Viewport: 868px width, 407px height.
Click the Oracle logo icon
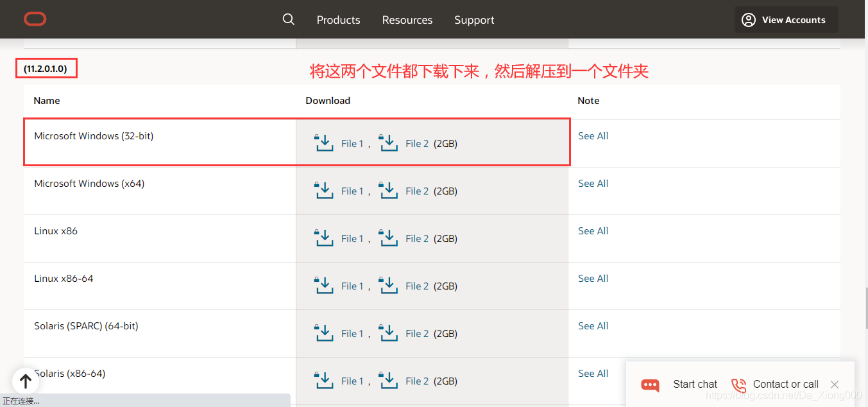35,19
